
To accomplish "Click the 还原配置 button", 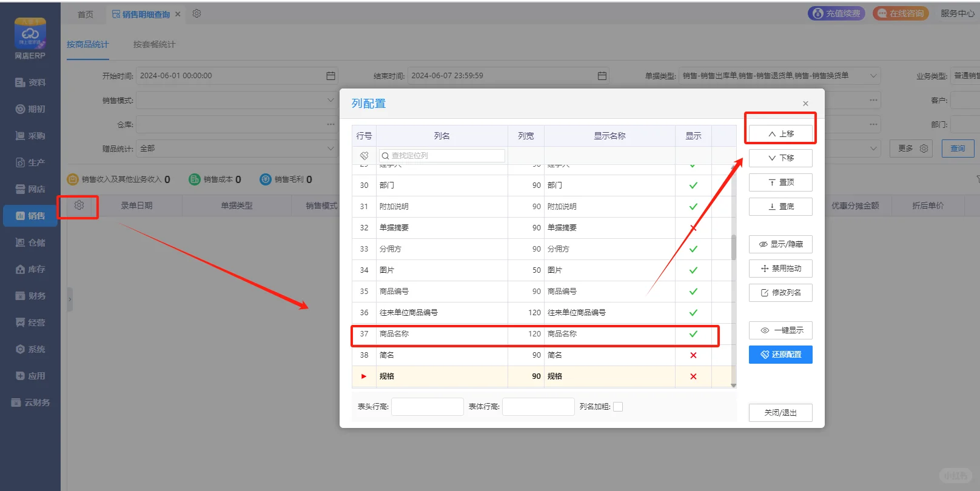I will (x=780, y=355).
